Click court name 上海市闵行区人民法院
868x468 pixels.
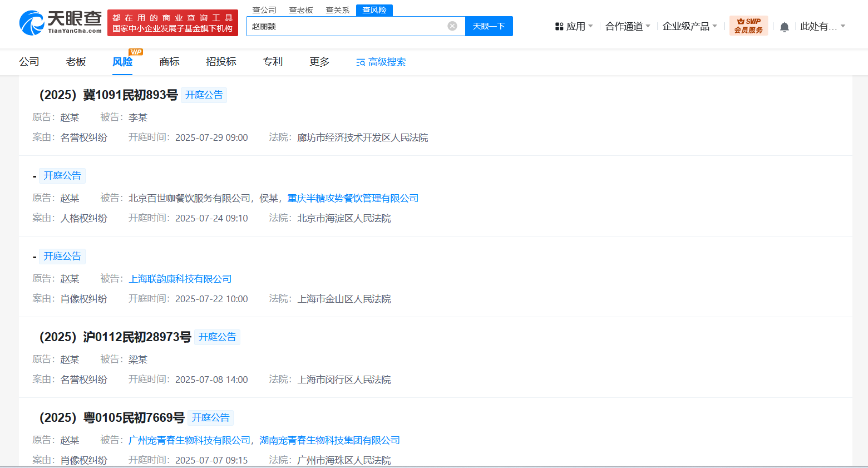(x=344, y=380)
